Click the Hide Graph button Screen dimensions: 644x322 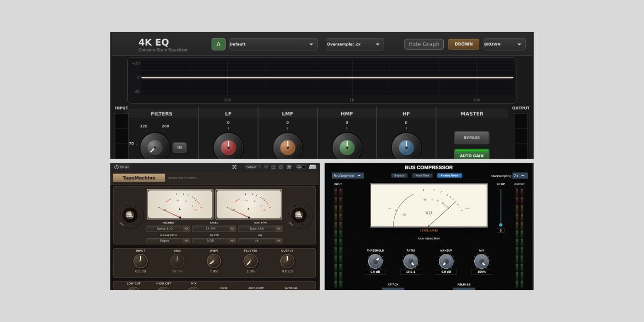424,44
